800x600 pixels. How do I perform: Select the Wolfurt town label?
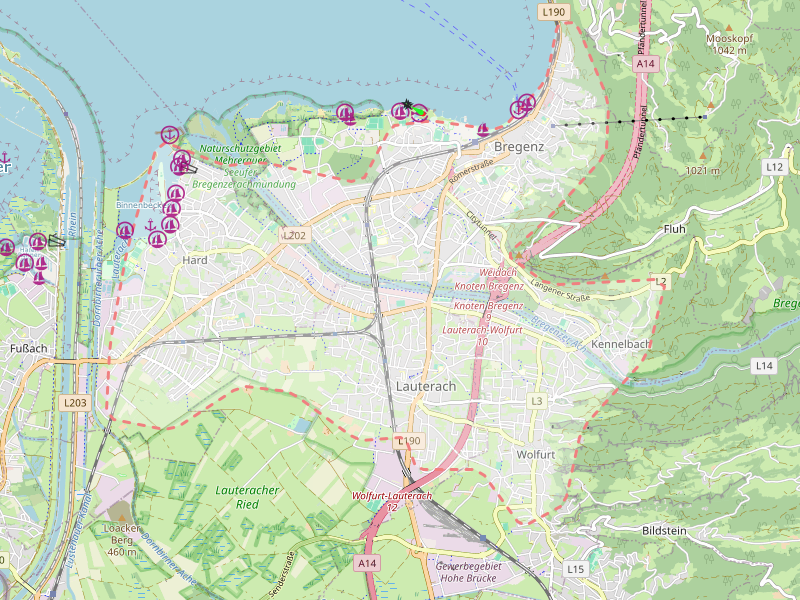point(535,454)
